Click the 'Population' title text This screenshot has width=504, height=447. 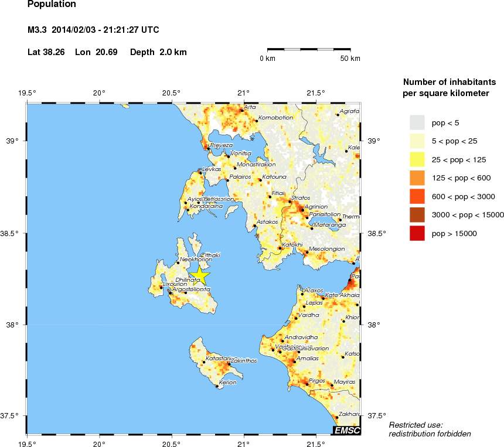click(x=52, y=5)
